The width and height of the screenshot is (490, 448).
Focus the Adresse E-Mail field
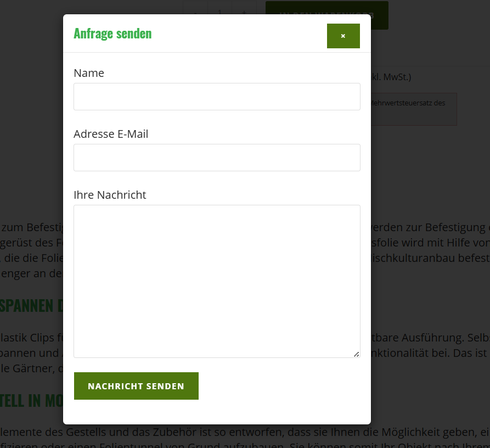[217, 158]
